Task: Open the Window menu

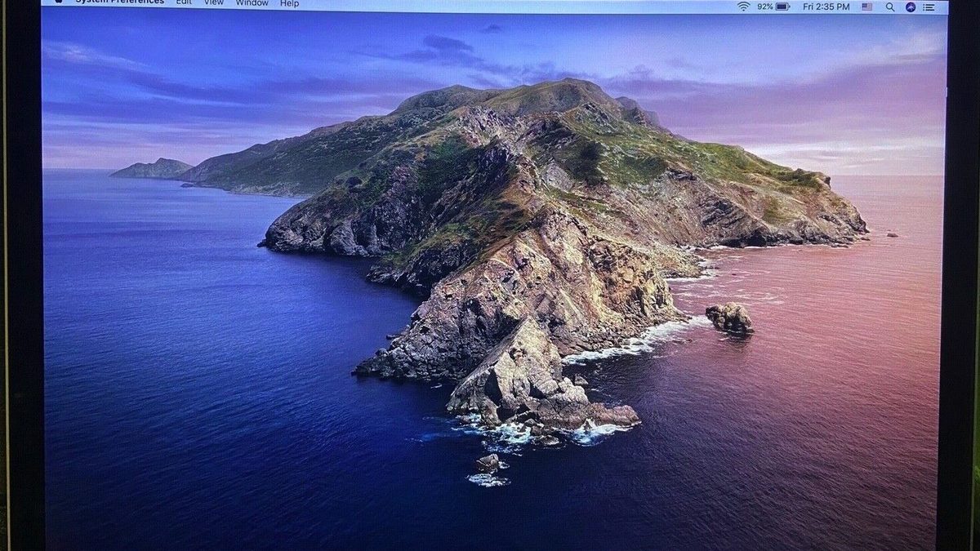Action: [x=252, y=3]
